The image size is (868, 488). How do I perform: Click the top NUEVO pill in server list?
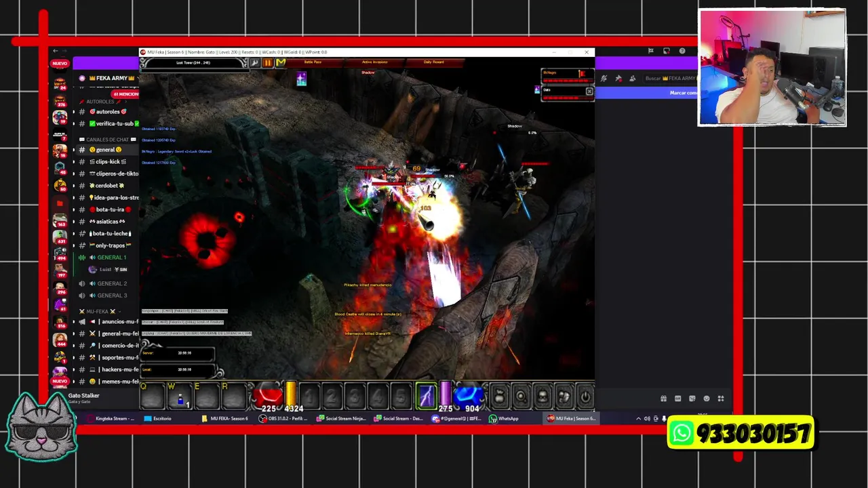(x=60, y=64)
